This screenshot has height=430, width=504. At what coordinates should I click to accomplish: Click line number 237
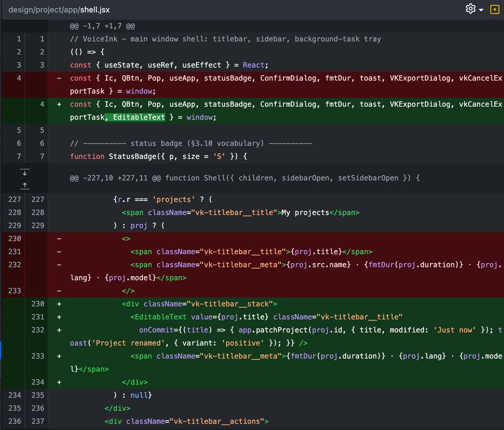(38, 421)
